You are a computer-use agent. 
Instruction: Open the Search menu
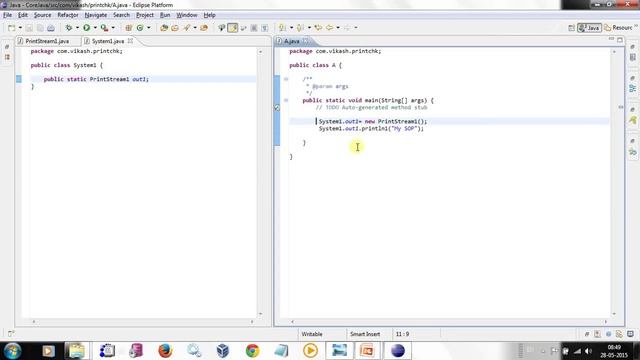pyautogui.click(x=121, y=15)
